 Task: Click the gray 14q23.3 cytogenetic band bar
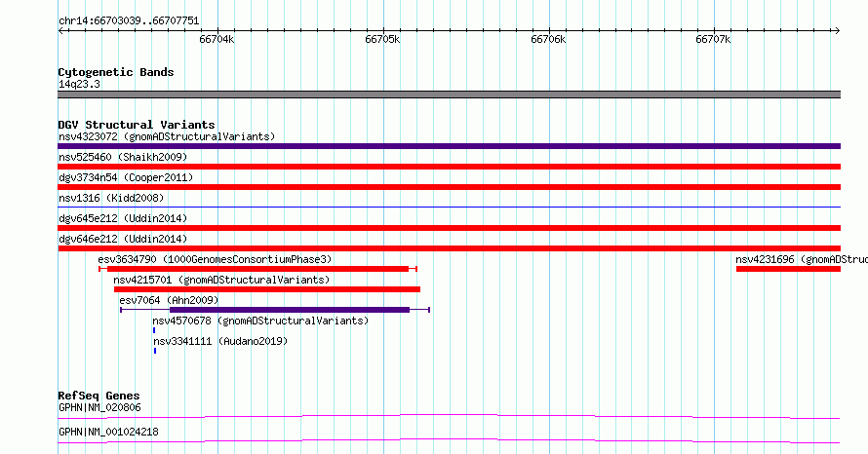click(449, 95)
